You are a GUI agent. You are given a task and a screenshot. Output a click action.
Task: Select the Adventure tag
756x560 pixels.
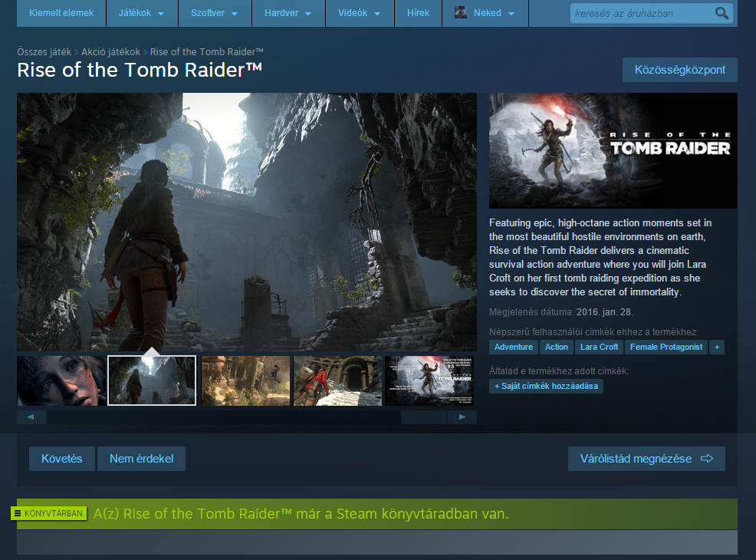[x=514, y=347]
